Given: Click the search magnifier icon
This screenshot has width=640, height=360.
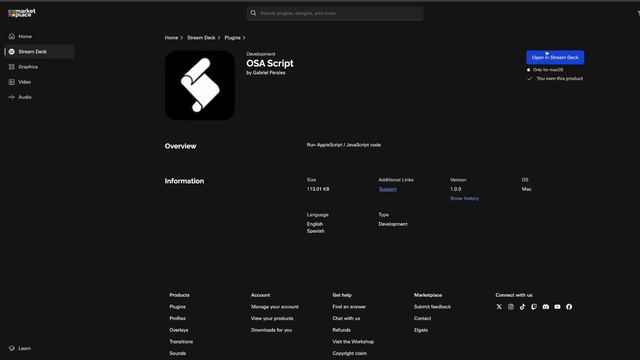Looking at the screenshot, I should 253,13.
